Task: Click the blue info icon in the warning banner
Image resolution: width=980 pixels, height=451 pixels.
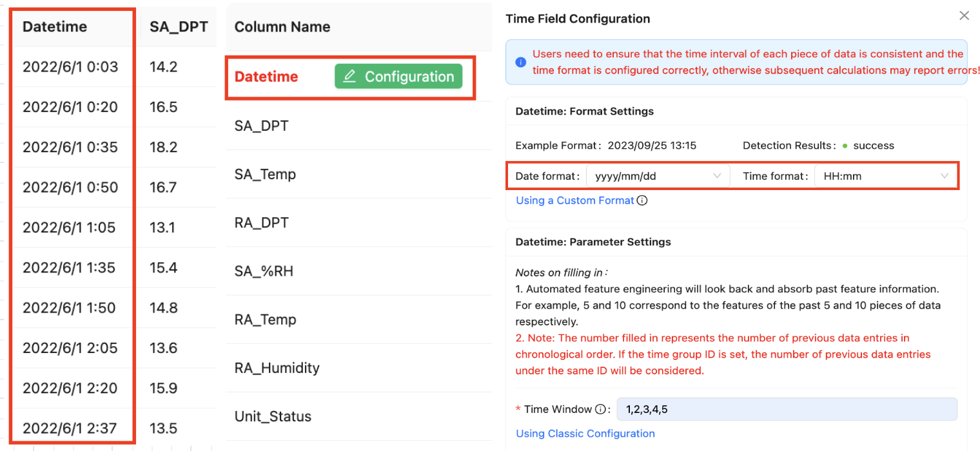Action: click(x=520, y=62)
